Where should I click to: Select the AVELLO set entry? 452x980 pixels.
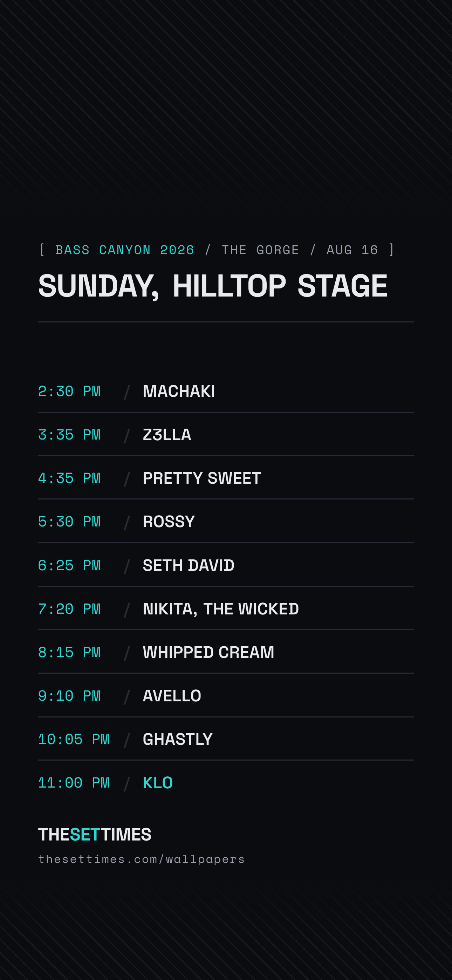[x=226, y=695]
